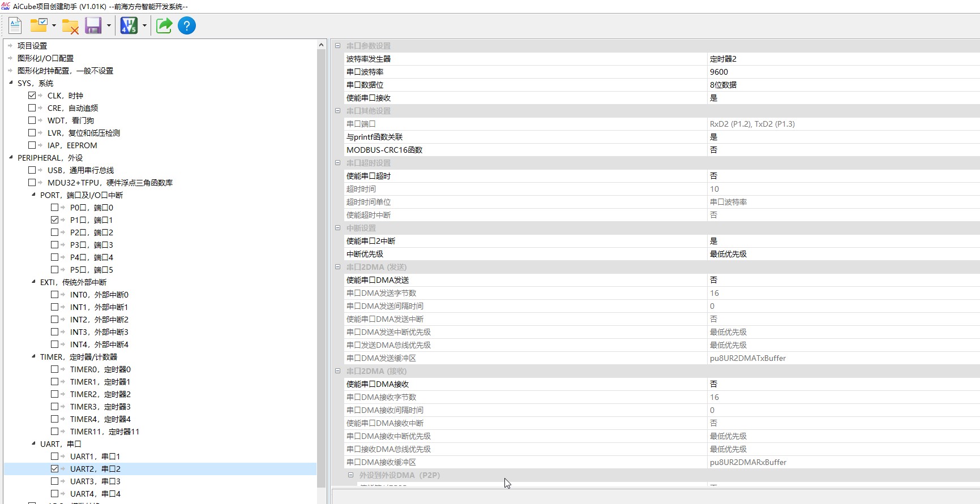Click the open project folder icon
The width and height of the screenshot is (980, 504).
click(38, 25)
